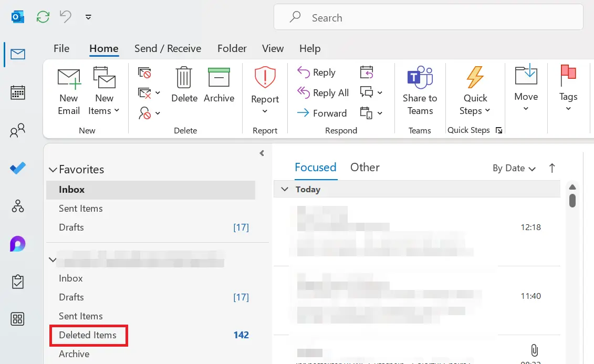Open the Deleted Items folder
Screen dimensions: 594x364
pos(88,335)
